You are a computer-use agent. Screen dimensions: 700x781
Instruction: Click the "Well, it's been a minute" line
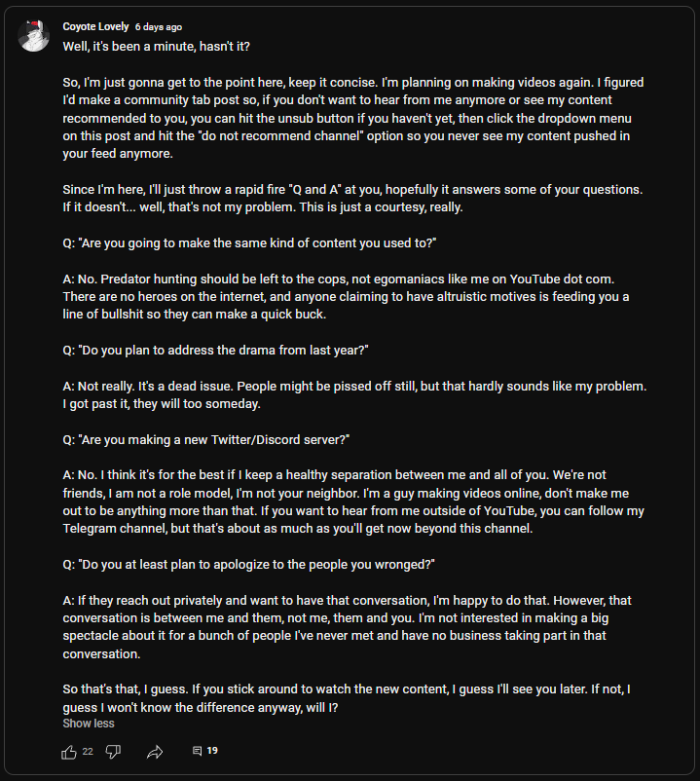(161, 46)
